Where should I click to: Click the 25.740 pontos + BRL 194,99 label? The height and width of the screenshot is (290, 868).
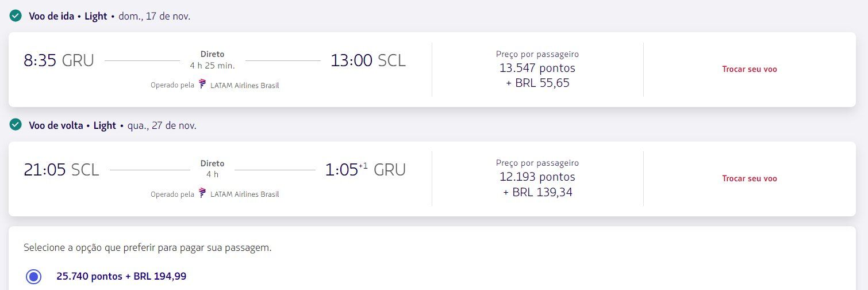(121, 276)
